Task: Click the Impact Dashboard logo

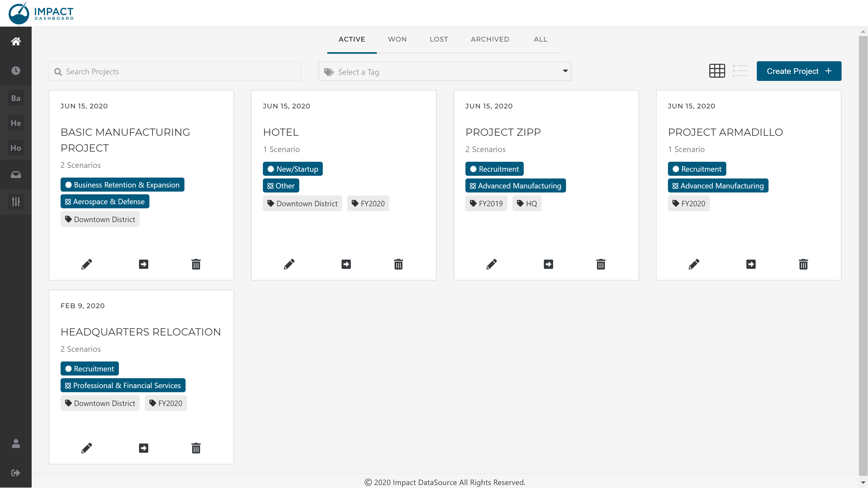Action: 41,14
